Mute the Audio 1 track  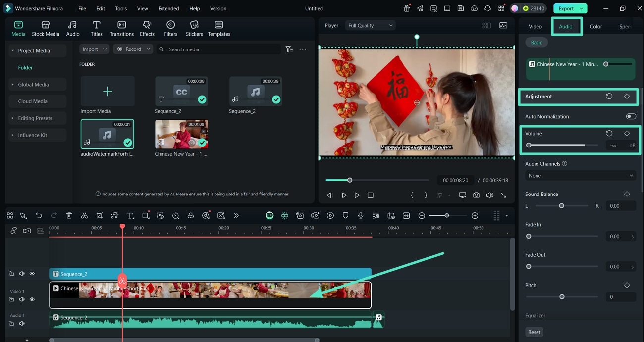pyautogui.click(x=22, y=324)
